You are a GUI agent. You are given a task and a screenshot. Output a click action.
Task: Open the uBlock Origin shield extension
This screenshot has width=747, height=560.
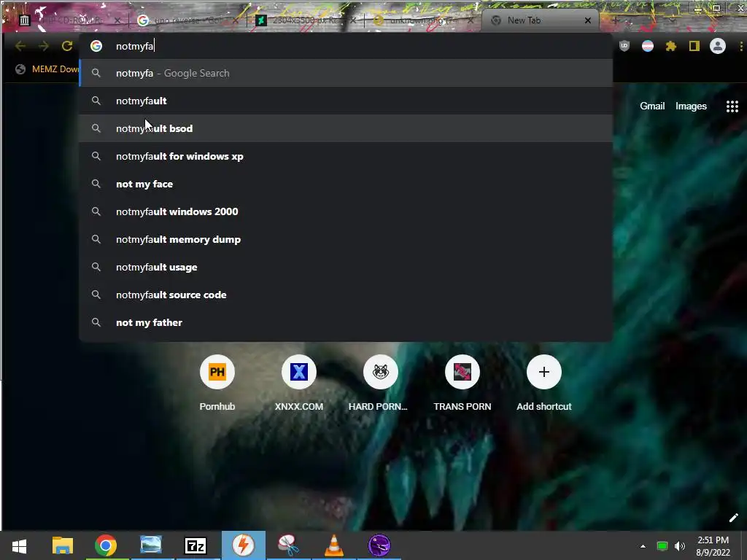coord(624,46)
